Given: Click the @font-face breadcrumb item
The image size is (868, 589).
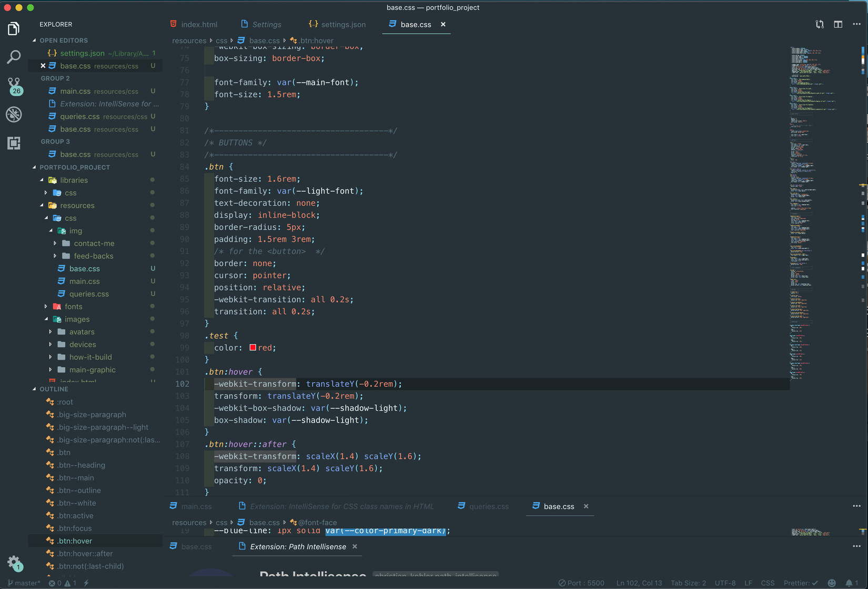Looking at the screenshot, I should click(313, 523).
